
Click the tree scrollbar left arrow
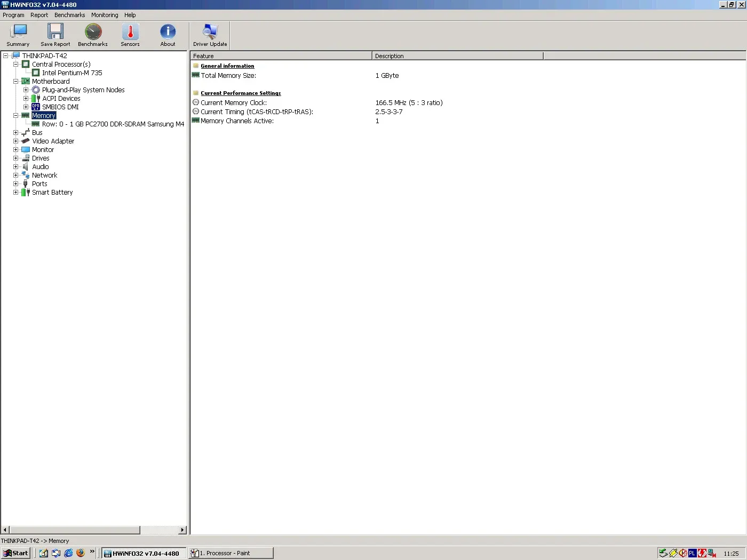5,530
